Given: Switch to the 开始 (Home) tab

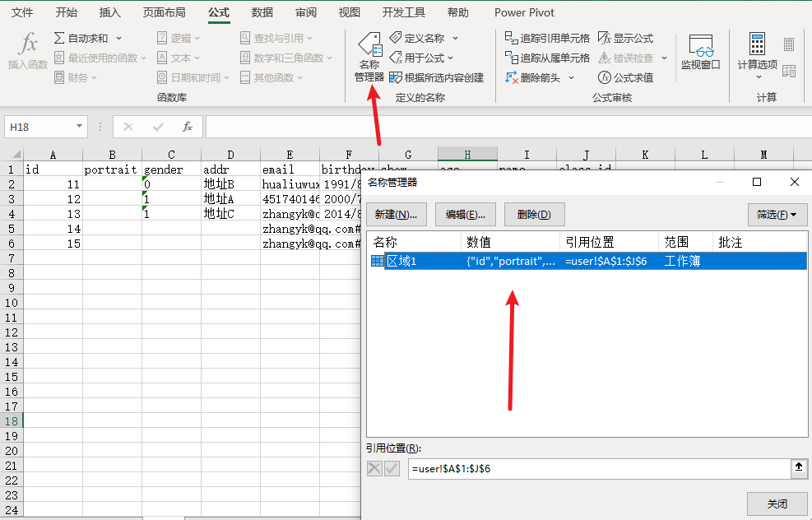Looking at the screenshot, I should tap(67, 12).
